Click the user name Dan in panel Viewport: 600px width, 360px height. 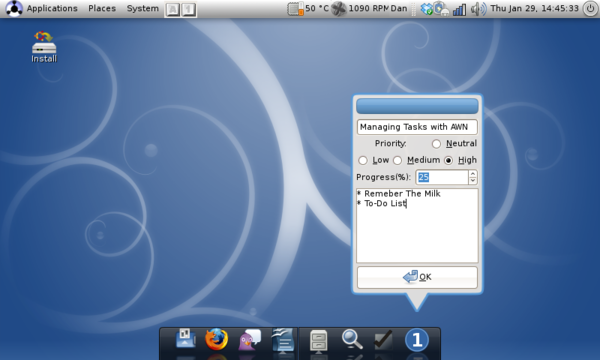[399, 8]
